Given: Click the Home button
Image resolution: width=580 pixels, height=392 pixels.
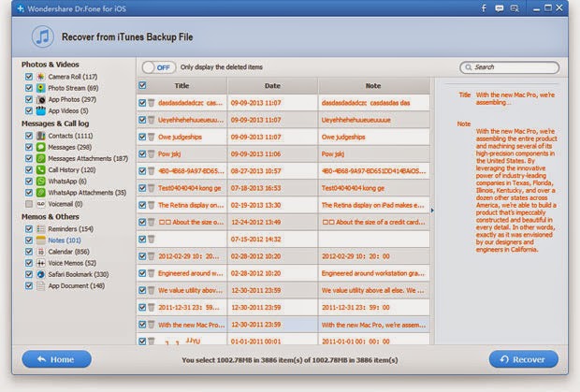Looking at the screenshot, I should [56, 359].
